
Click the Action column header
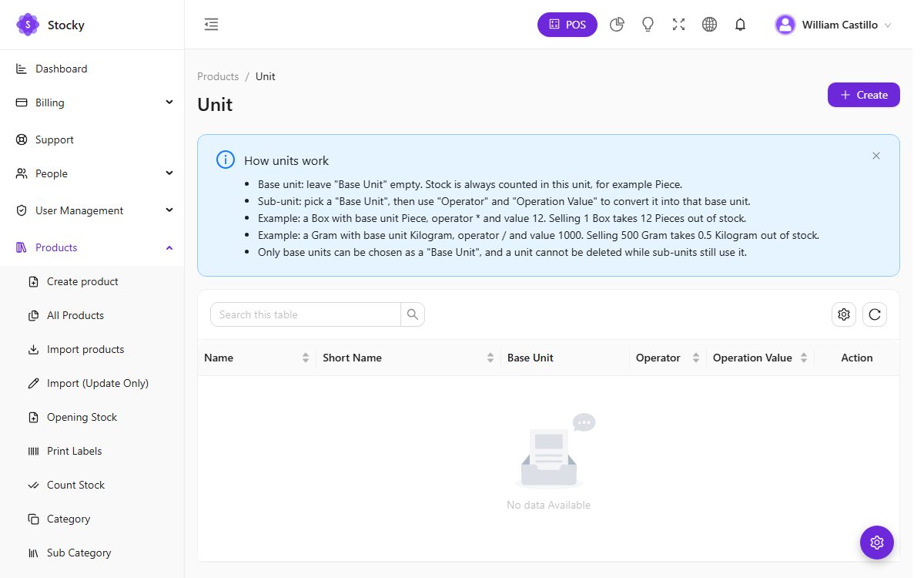pyautogui.click(x=857, y=358)
